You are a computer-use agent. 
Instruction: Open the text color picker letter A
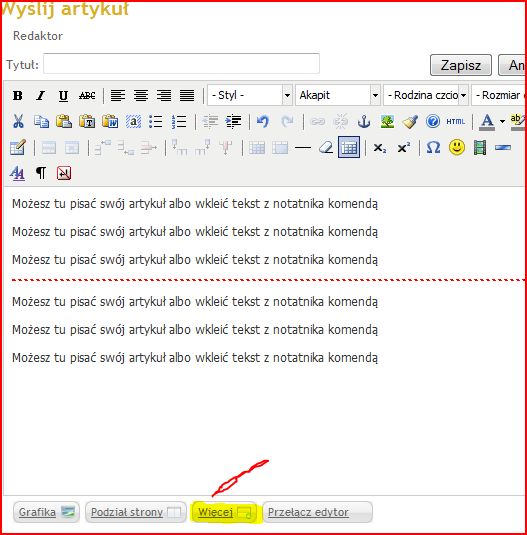487,121
